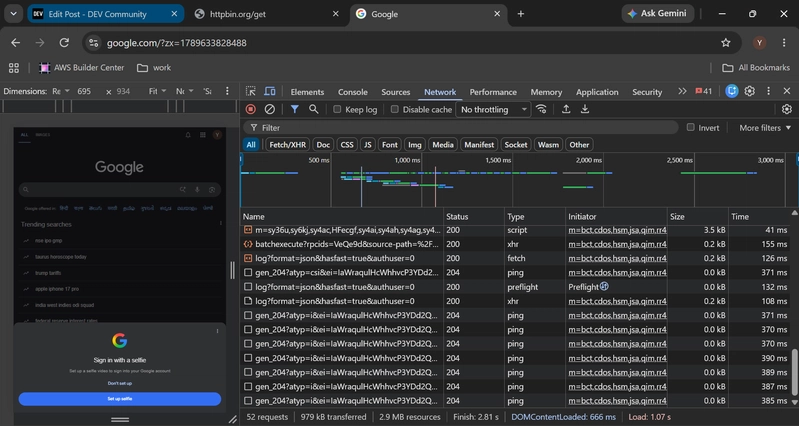
Task: Click into the network Filter text field
Action: click(x=461, y=127)
